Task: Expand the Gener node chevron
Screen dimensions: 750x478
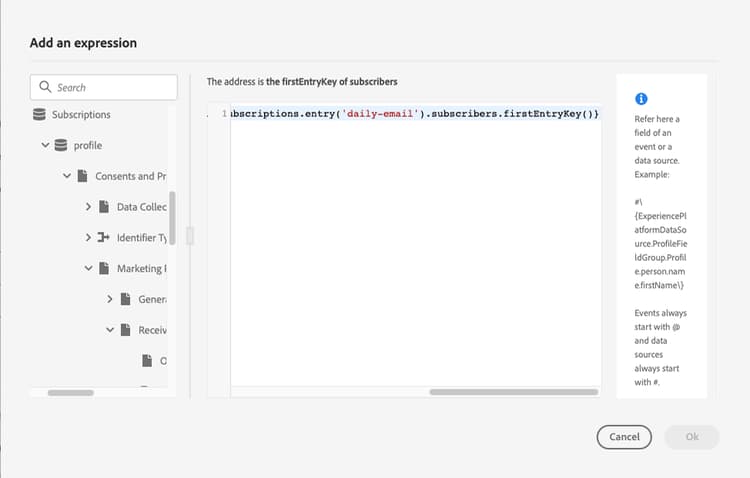Action: 110,299
